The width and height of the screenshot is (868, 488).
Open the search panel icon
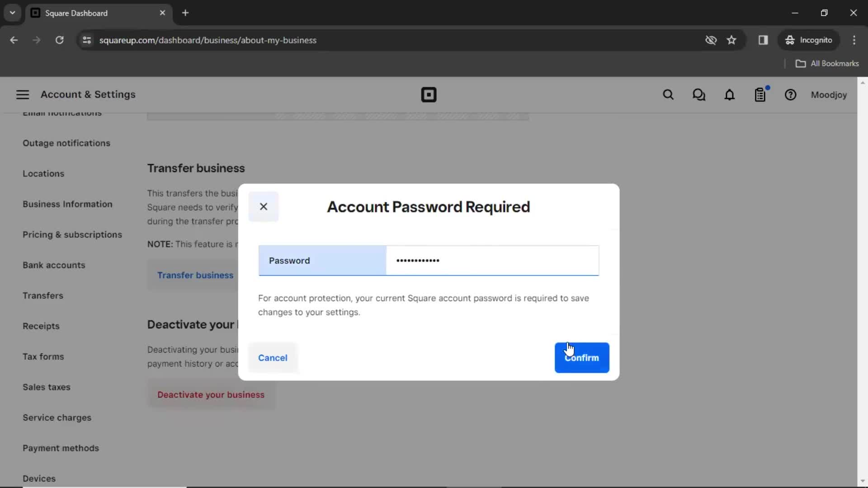668,95
